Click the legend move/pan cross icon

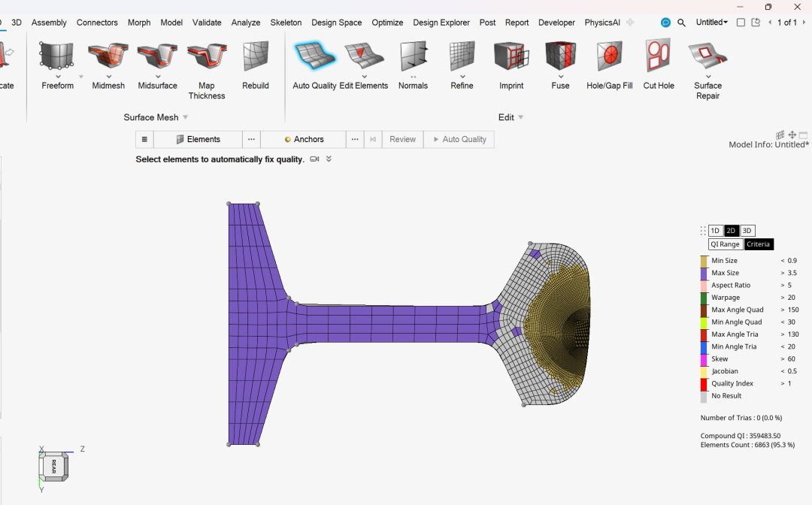(x=792, y=135)
